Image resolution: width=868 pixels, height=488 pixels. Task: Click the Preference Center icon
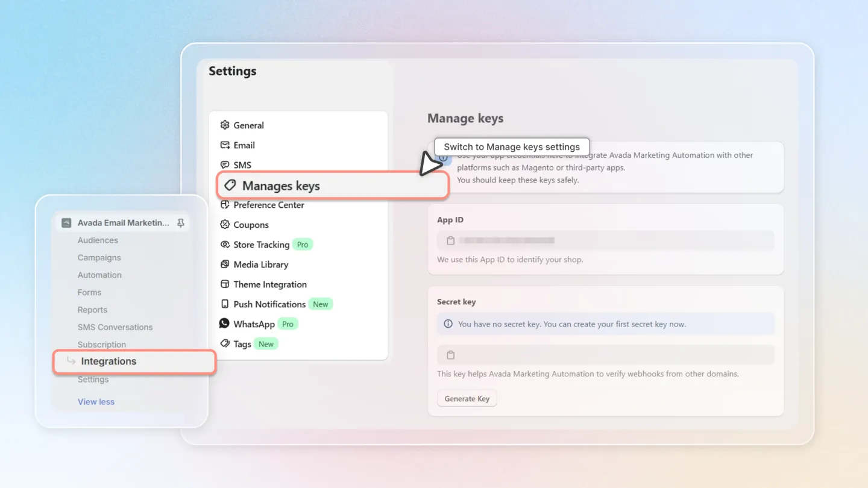click(x=225, y=205)
